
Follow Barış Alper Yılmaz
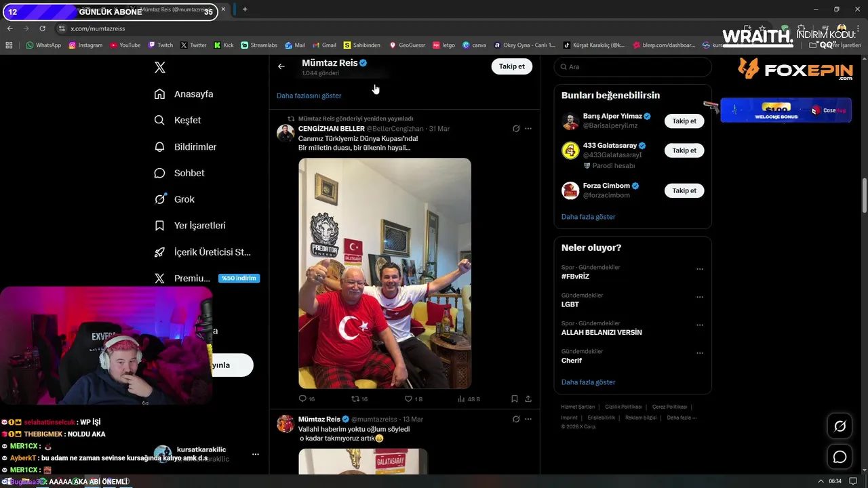pos(684,121)
